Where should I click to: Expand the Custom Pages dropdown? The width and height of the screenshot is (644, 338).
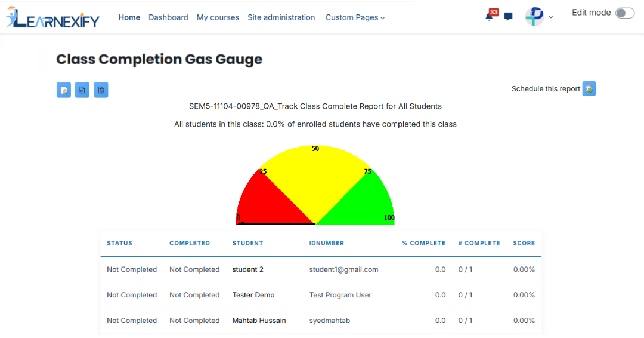coord(355,17)
